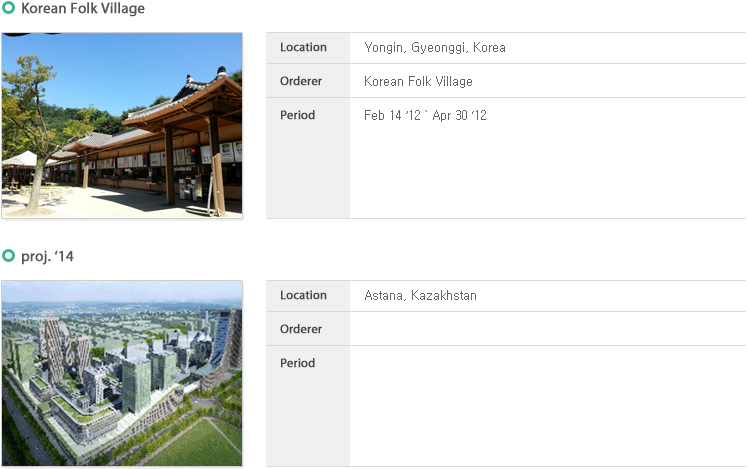Select the 'Astana, Kazakhstan' location text
Viewport: 748px width, 469px height.
[420, 295]
